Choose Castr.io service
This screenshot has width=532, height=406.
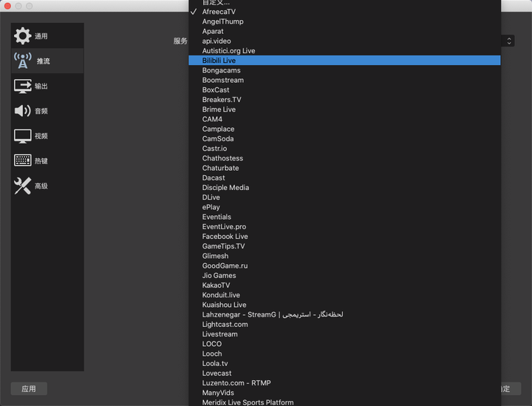(x=344, y=149)
